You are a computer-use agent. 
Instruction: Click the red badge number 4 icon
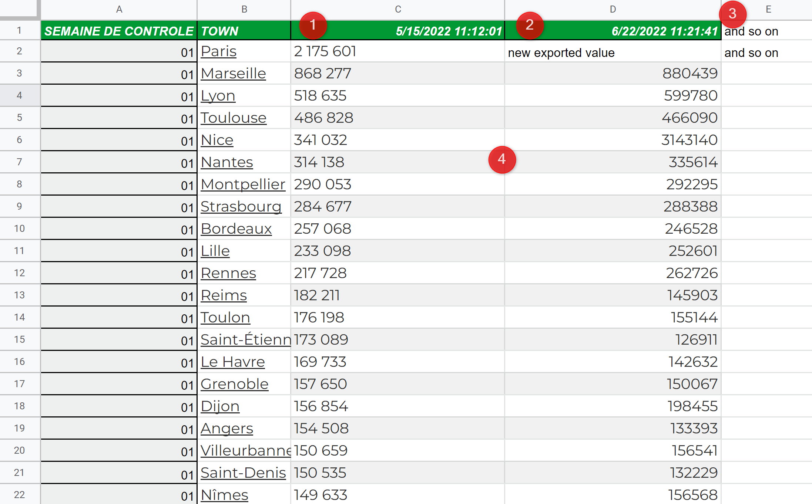click(501, 160)
